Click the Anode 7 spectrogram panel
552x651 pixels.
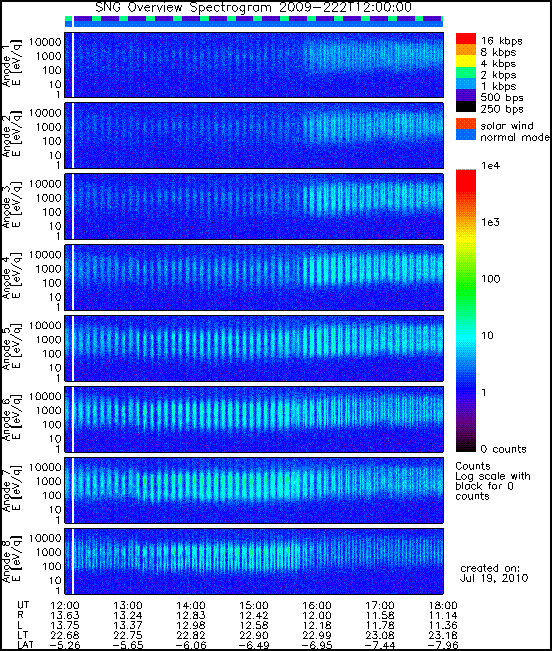[x=254, y=490]
